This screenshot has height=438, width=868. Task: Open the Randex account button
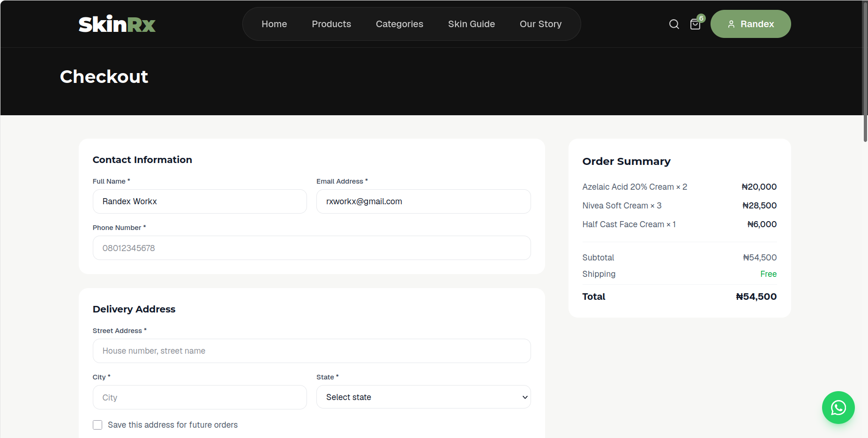pos(750,24)
